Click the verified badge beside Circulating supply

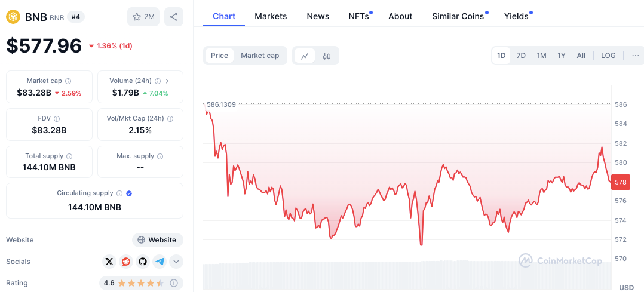(x=129, y=193)
